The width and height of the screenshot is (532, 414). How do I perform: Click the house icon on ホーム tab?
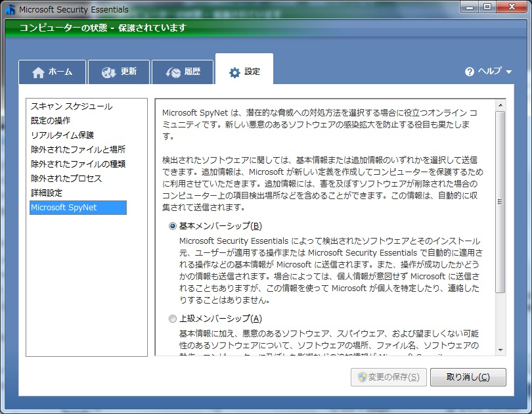(38, 72)
